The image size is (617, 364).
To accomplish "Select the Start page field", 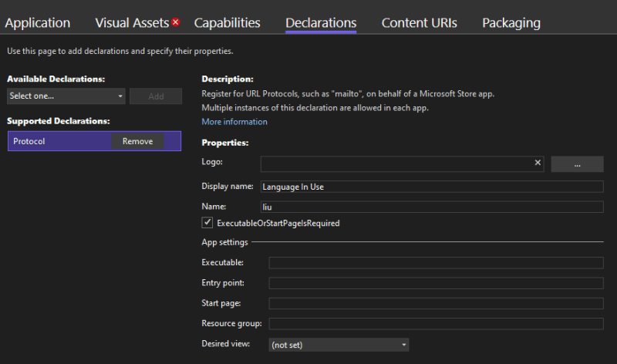I will 436,303.
